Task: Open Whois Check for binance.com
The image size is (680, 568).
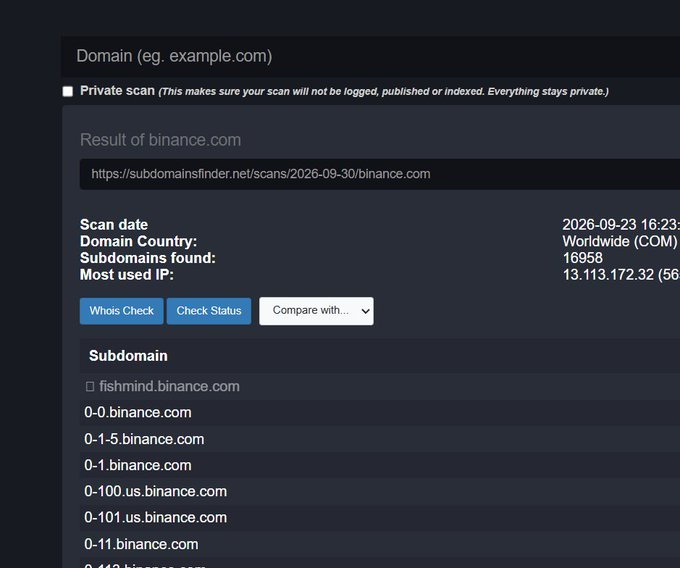Action: point(121,311)
